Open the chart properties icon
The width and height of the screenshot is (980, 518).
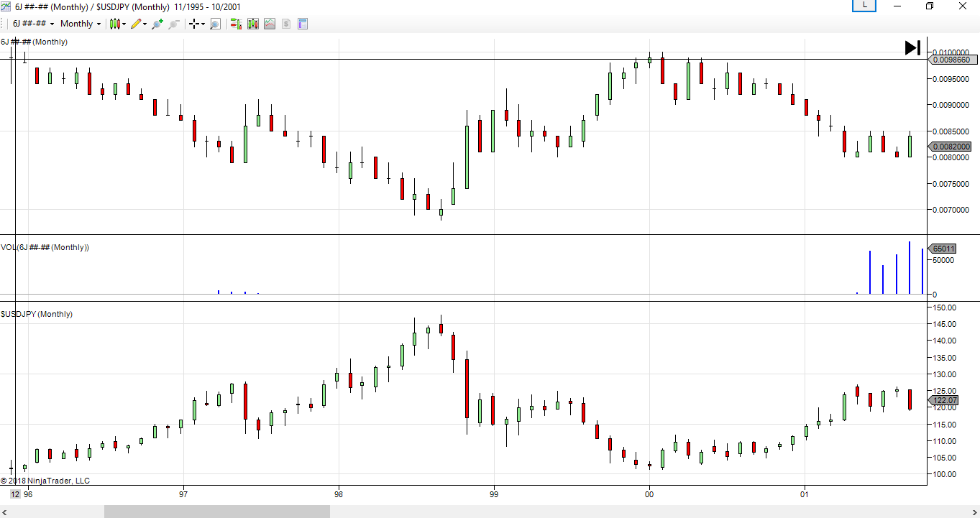point(303,24)
